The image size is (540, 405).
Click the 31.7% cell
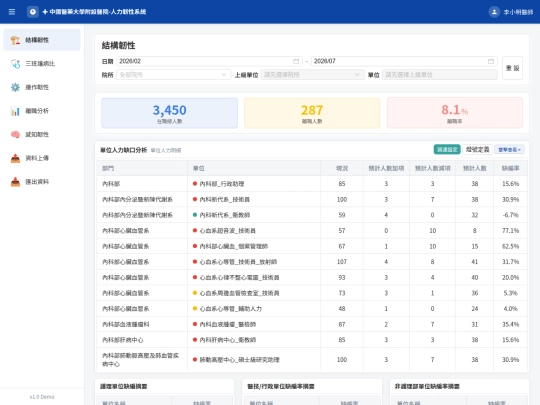coord(510,262)
